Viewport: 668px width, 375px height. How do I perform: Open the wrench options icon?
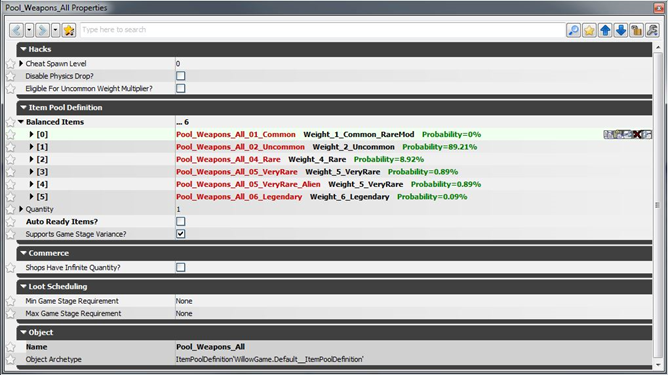tap(652, 30)
